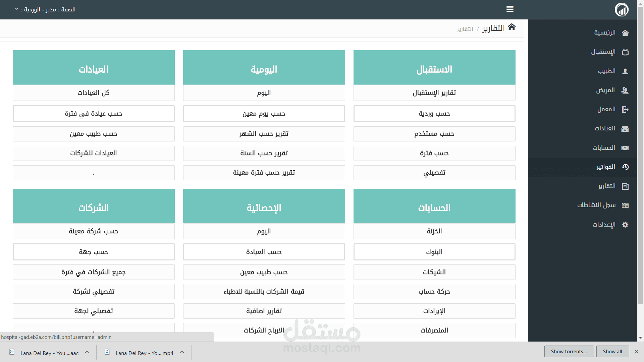
Task: Click the home icon in the breadcrumb
Action: tap(512, 27)
